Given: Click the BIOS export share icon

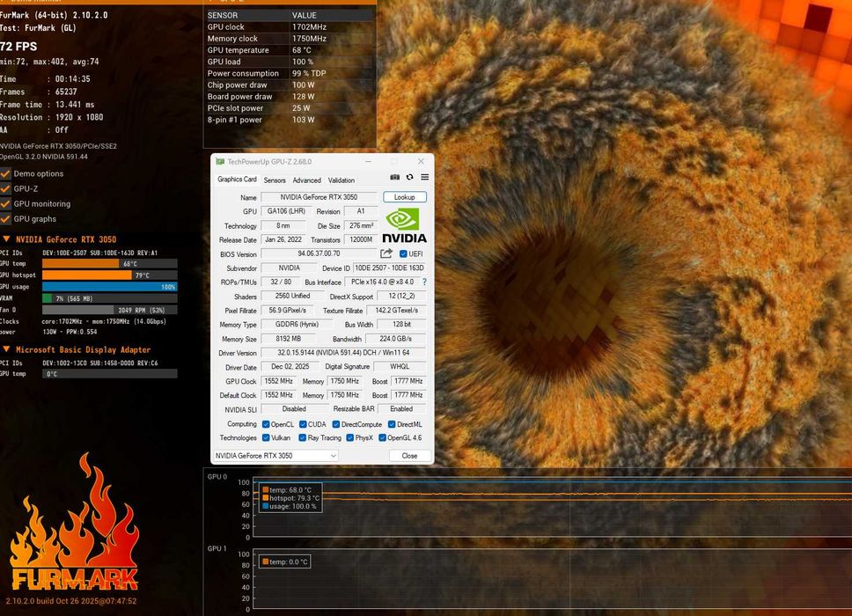Looking at the screenshot, I should click(x=386, y=253).
